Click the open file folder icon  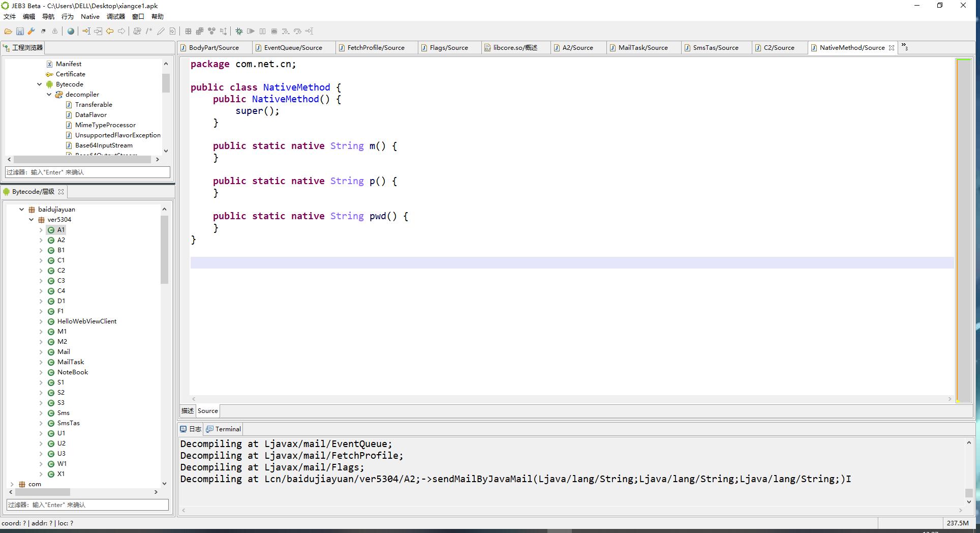point(8,31)
